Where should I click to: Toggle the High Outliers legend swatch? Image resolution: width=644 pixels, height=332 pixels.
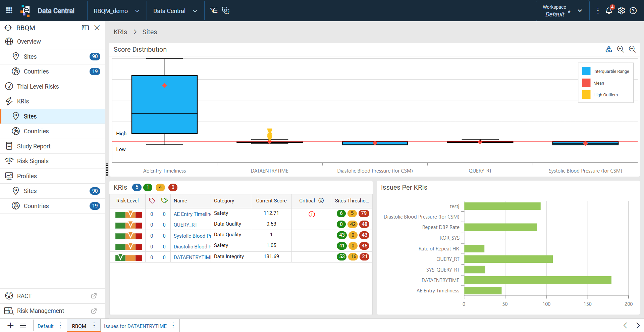coord(586,95)
